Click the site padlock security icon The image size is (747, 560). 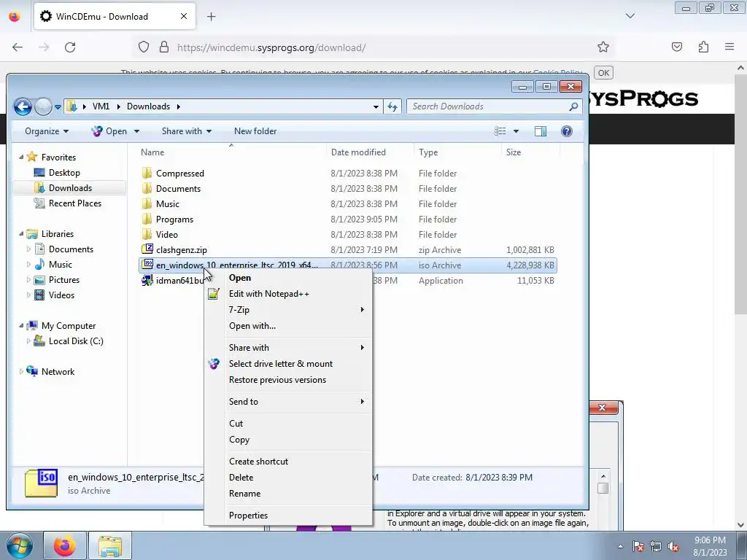tap(164, 47)
